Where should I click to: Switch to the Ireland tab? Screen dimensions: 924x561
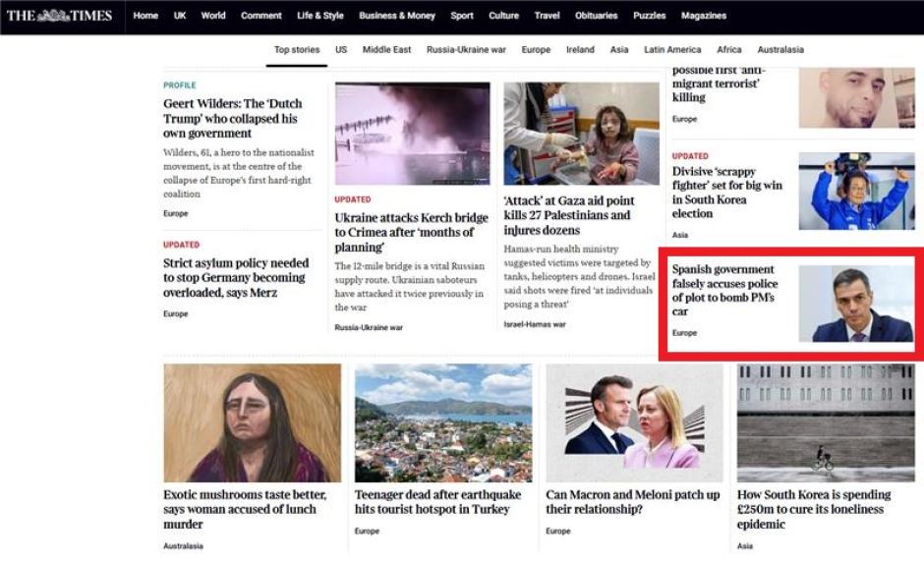coord(580,50)
